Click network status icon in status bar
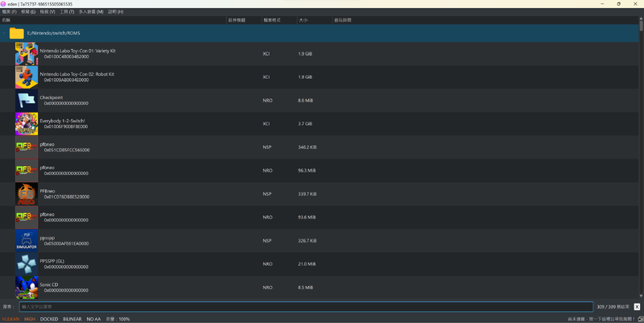This screenshot has height=323, width=644. pos(641,319)
